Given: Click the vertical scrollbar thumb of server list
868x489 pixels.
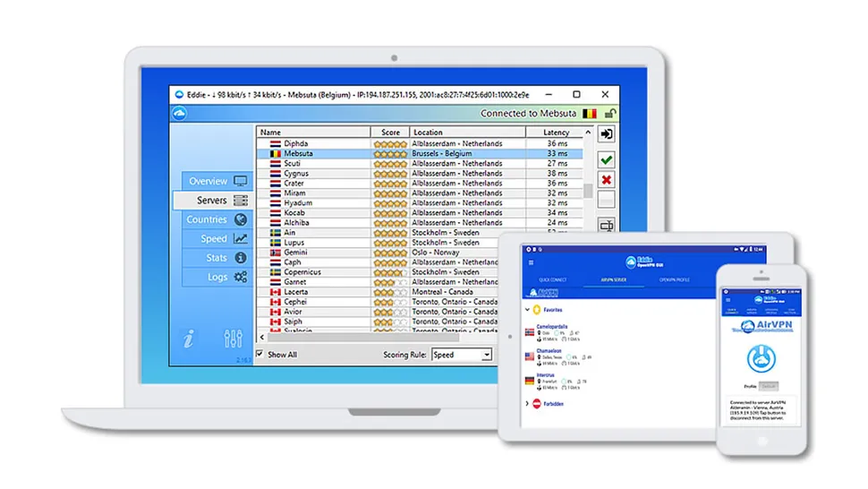Looking at the screenshot, I should pyautogui.click(x=588, y=190).
